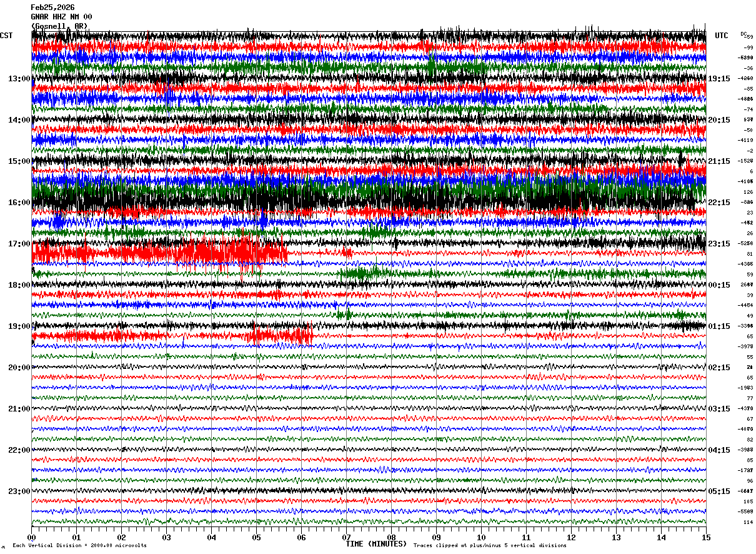Click minute tick label 03 on bottom axis
756x554 pixels.
tap(166, 538)
